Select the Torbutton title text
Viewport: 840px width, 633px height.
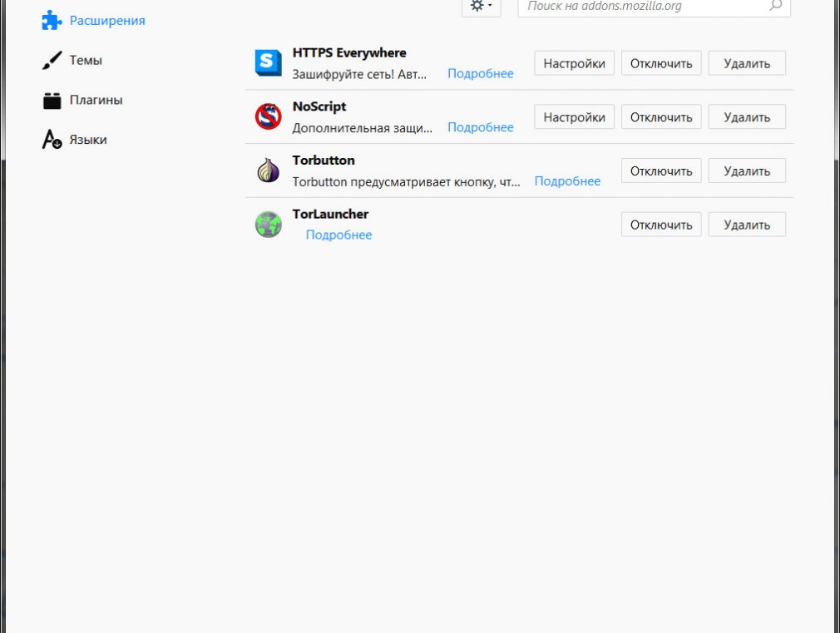[324, 161]
